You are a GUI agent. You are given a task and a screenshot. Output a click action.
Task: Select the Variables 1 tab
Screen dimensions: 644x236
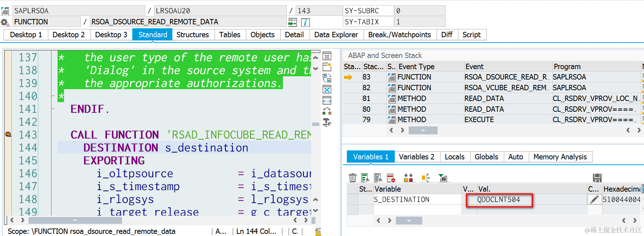[x=371, y=157]
